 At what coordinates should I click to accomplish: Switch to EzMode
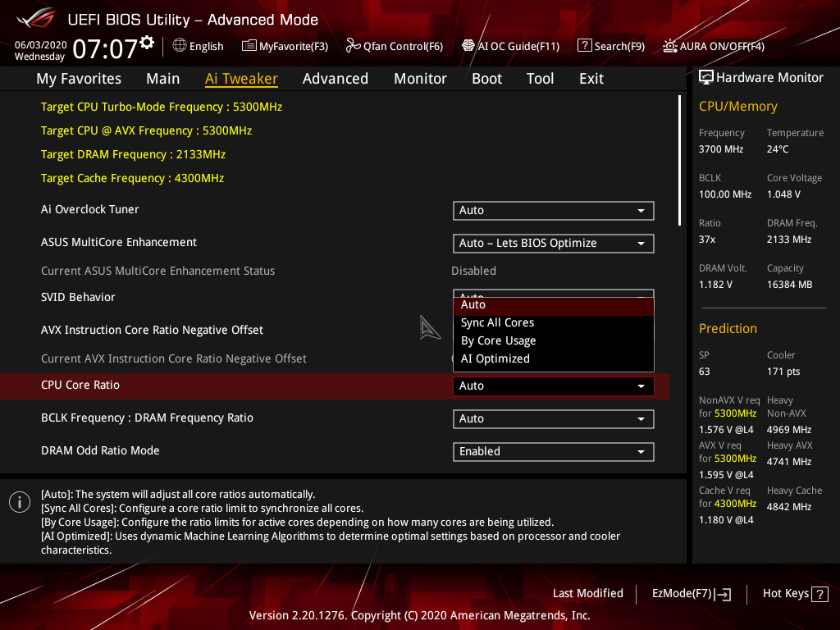click(x=691, y=593)
